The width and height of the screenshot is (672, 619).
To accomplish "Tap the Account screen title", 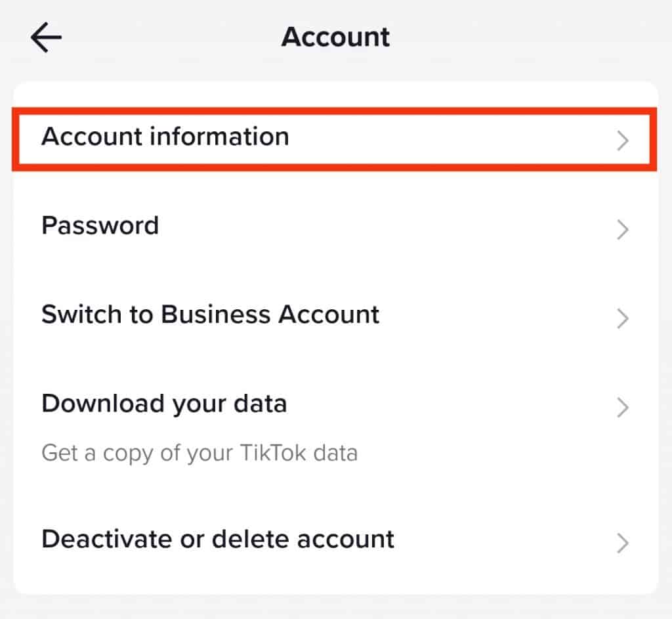I will [x=335, y=37].
